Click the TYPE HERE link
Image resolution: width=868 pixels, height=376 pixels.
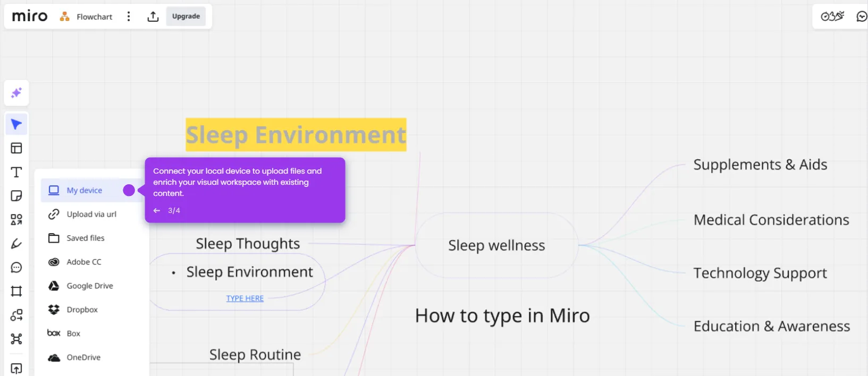[245, 298]
